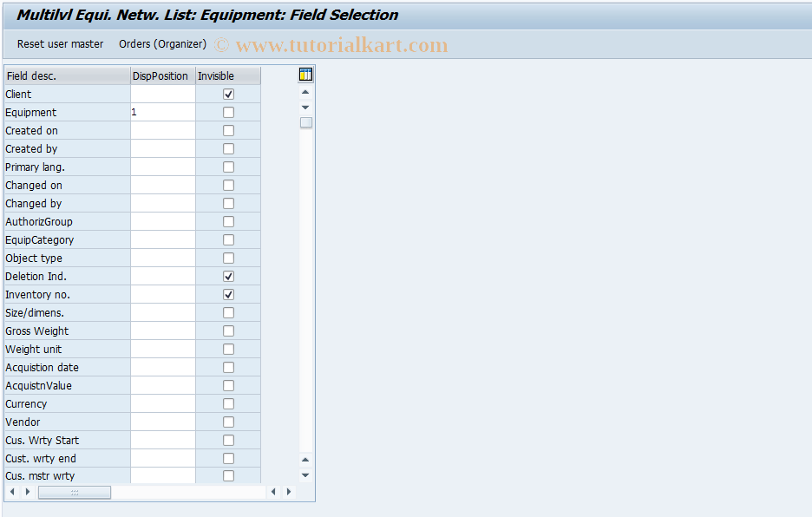Click the Field desc. column header
812x517 pixels.
click(65, 75)
